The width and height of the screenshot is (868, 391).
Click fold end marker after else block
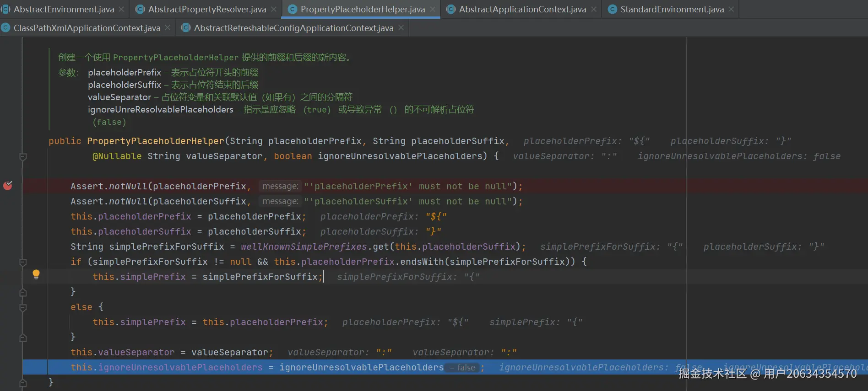point(23,337)
